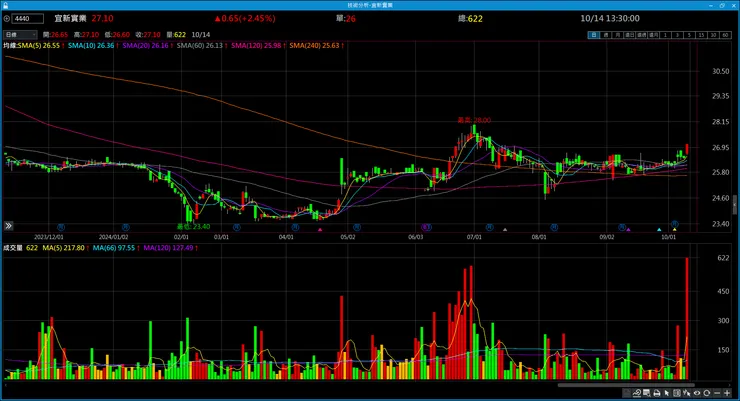The height and width of the screenshot is (401, 740).
Task: Click the purple circle marker near 06/03
Action: (x=426, y=227)
